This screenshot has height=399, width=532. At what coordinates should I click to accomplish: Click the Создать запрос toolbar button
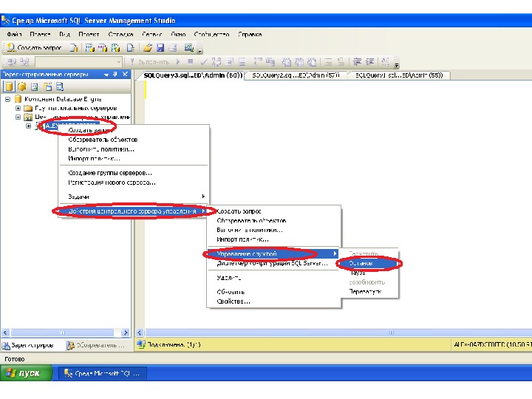pos(34,48)
